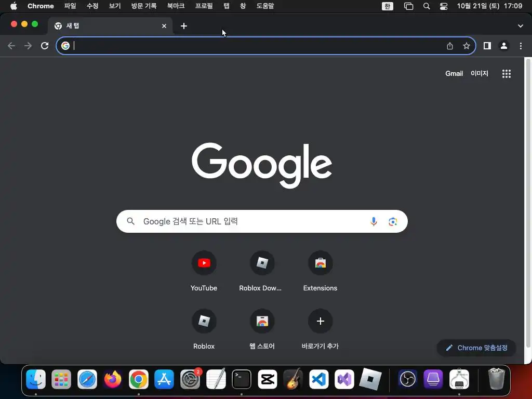Search by image with Google Lens icon
Image resolution: width=532 pixels, height=399 pixels.
(393, 221)
